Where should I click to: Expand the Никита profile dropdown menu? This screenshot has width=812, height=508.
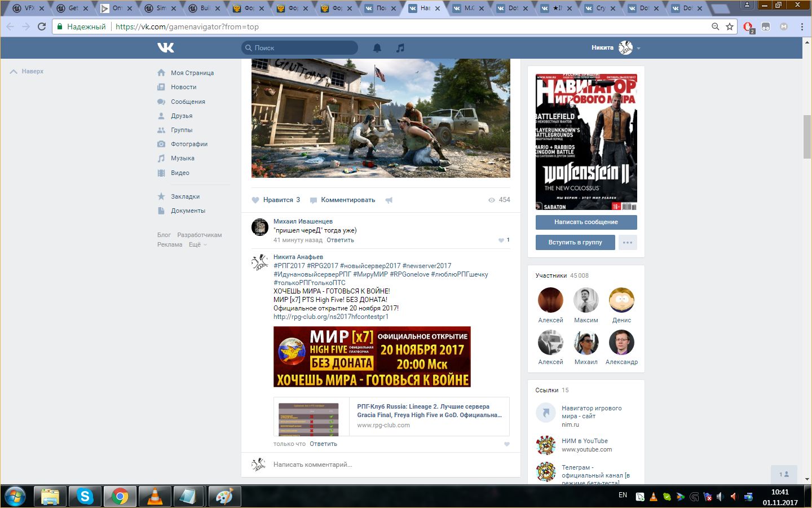click(638, 49)
